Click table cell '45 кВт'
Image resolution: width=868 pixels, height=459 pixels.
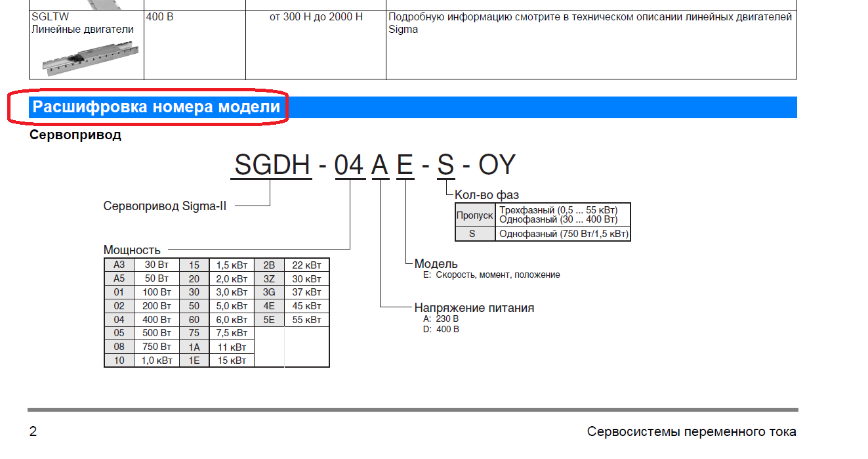[x=307, y=306]
